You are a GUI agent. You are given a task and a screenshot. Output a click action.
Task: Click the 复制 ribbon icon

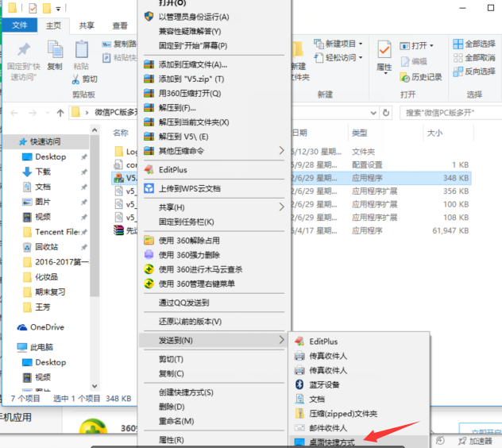(55, 49)
